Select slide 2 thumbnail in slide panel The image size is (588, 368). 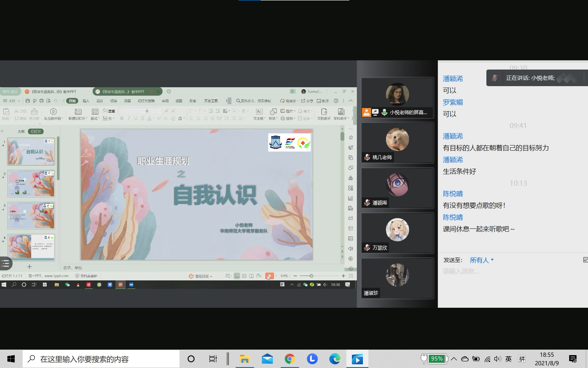31,184
